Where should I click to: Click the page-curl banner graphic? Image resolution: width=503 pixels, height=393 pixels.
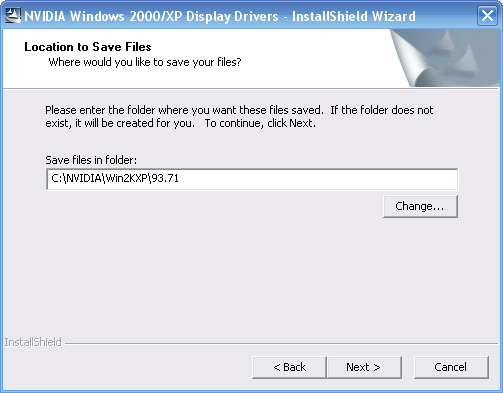pyautogui.click(x=445, y=58)
